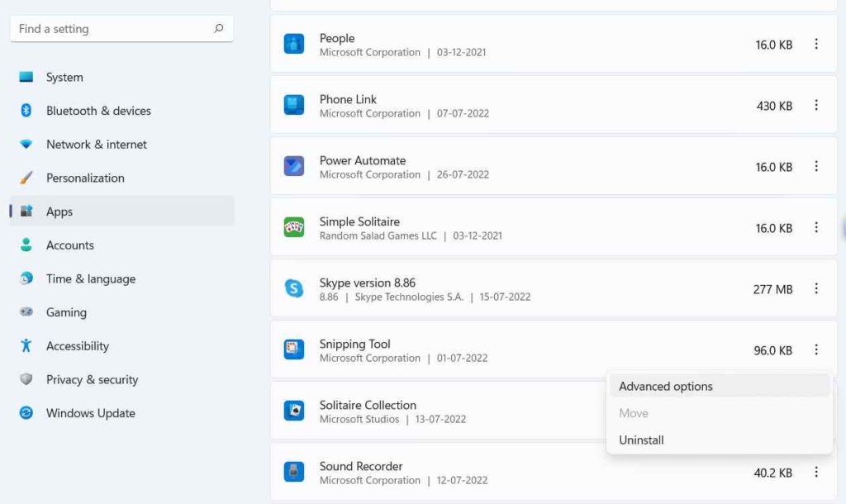Click the Solitaire Collection icon
Viewport: 846px width, 504px height.
tap(294, 411)
